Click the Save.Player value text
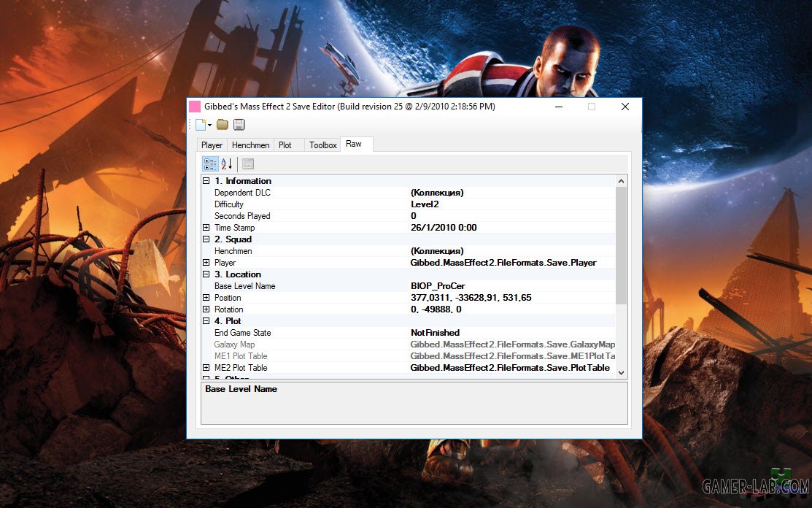This screenshot has width=812, height=508. tap(503, 263)
